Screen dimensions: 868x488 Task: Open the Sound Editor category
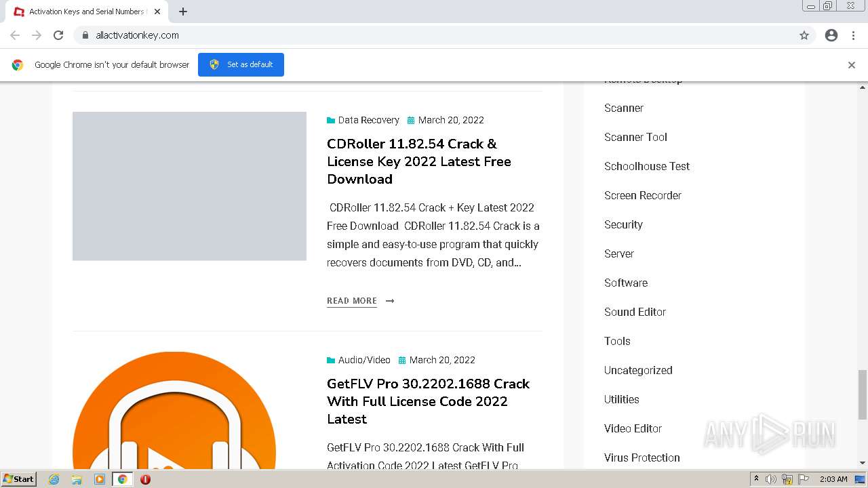tap(635, 312)
